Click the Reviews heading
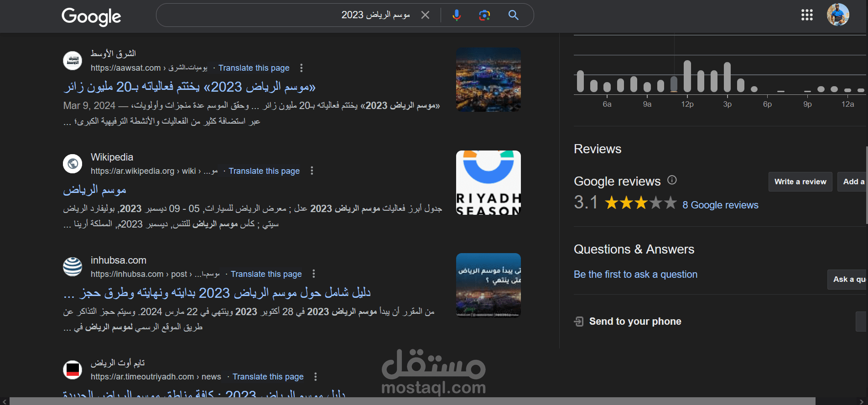 pos(598,149)
